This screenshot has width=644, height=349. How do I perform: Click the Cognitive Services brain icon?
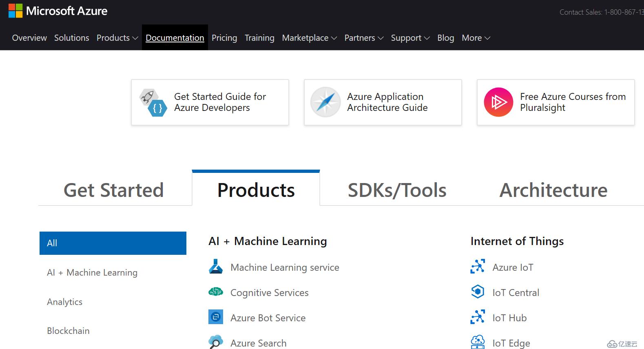pos(216,292)
